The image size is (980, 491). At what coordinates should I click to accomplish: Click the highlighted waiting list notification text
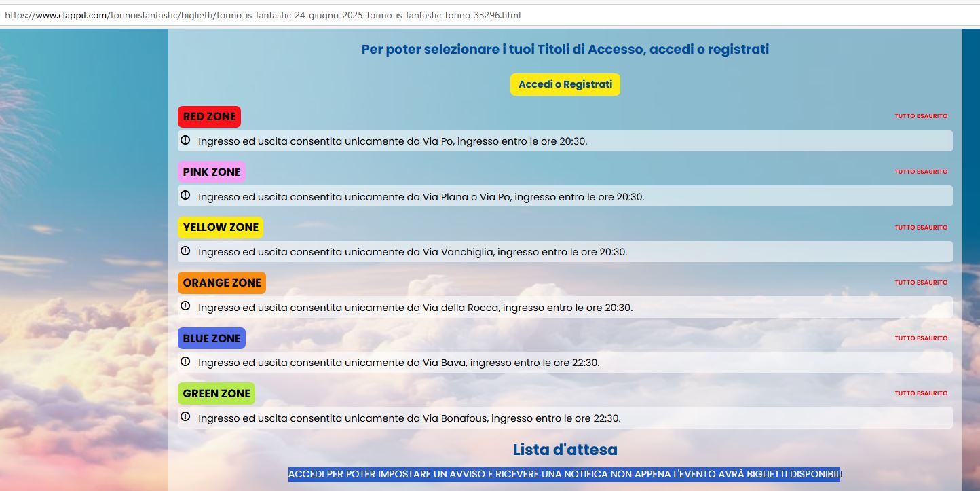click(x=565, y=474)
